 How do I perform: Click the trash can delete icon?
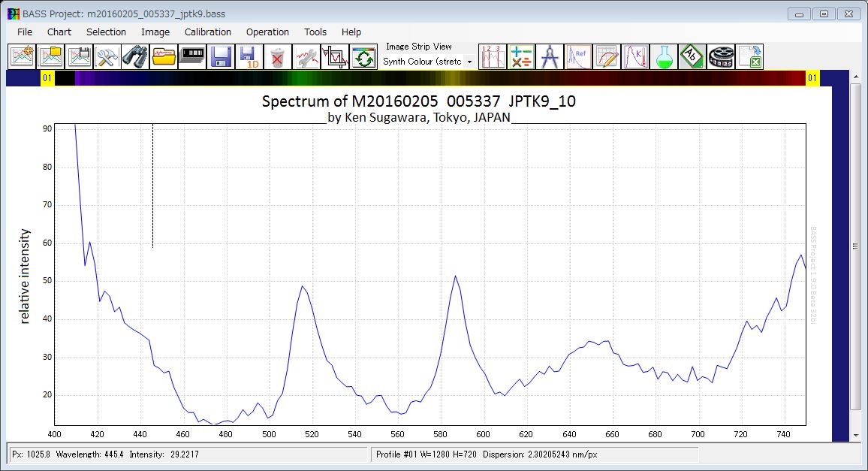(x=277, y=56)
